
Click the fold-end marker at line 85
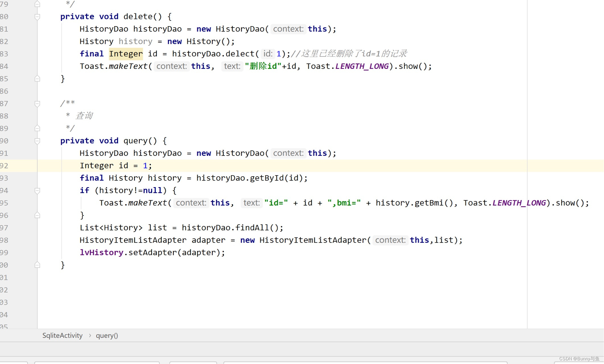pos(37,79)
